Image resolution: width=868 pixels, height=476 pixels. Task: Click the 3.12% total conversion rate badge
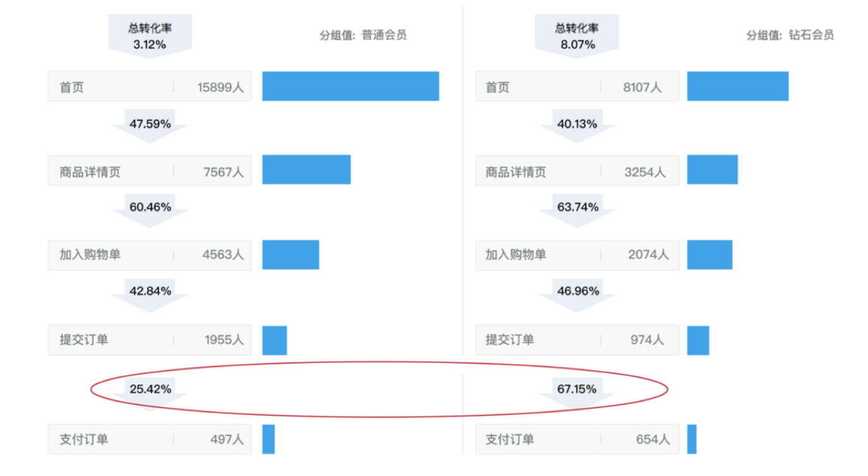[150, 37]
